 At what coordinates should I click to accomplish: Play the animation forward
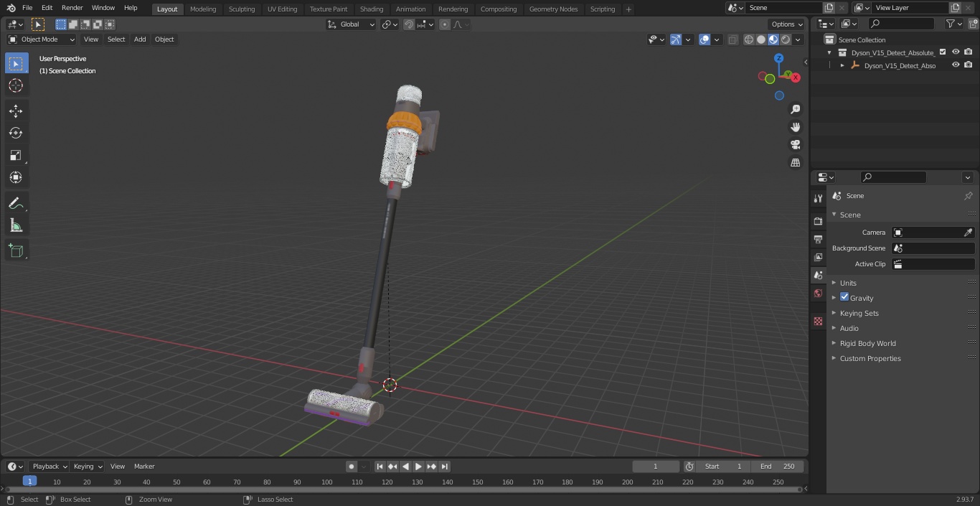click(x=419, y=467)
